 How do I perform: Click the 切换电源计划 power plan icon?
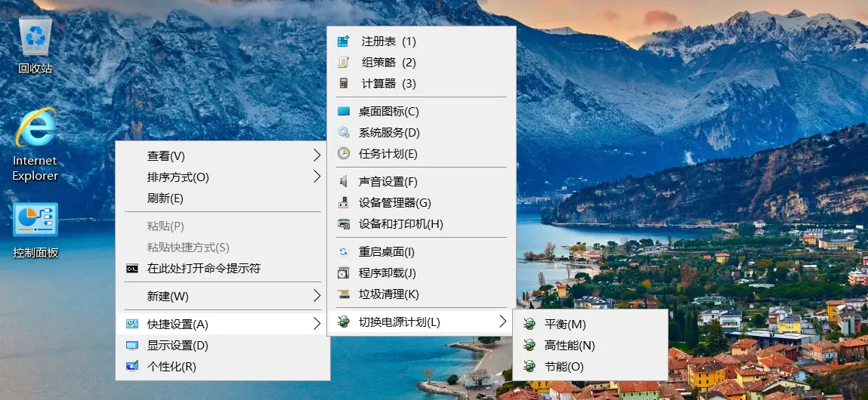coord(344,322)
